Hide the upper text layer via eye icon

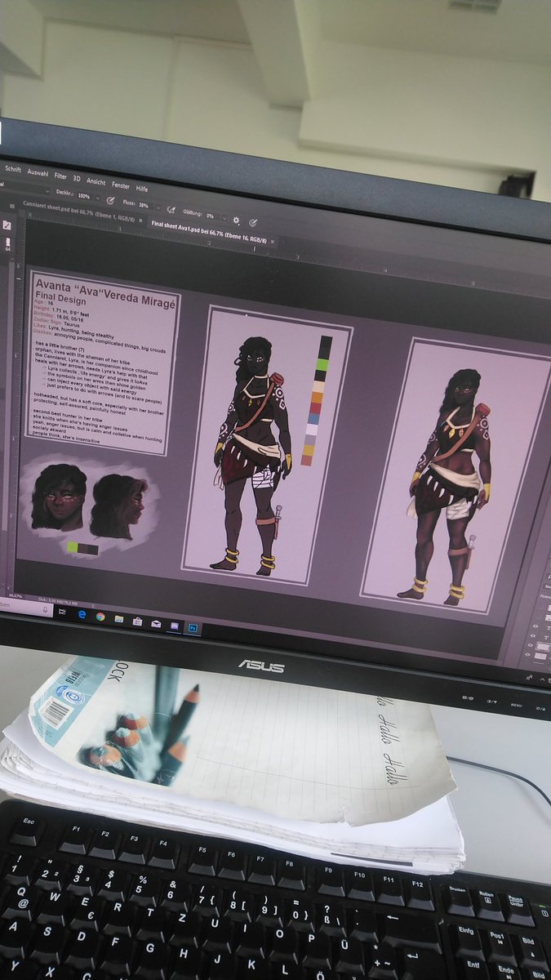tap(535, 626)
